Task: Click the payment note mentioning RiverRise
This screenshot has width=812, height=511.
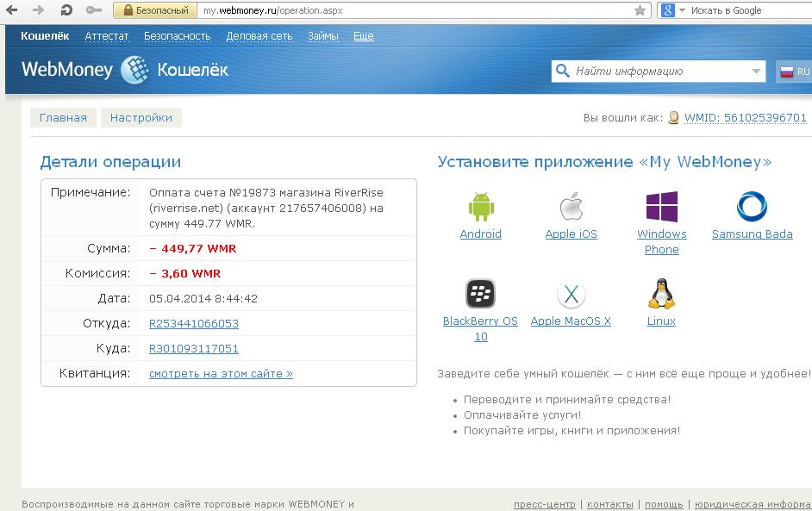Action: 266,209
